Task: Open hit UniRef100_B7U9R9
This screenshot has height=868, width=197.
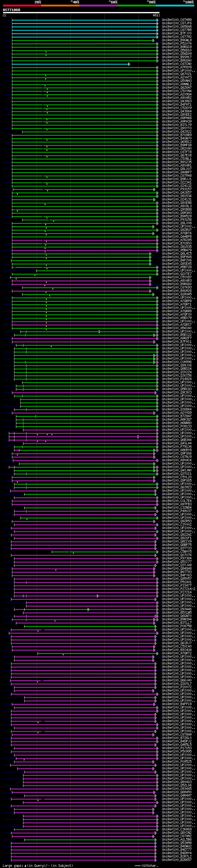Action: pos(177,135)
